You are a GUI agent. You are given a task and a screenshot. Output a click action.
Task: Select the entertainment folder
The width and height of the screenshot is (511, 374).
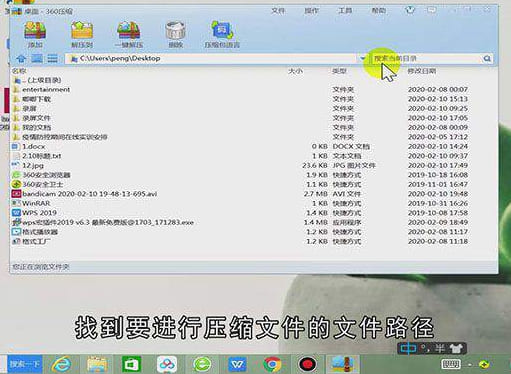point(46,90)
